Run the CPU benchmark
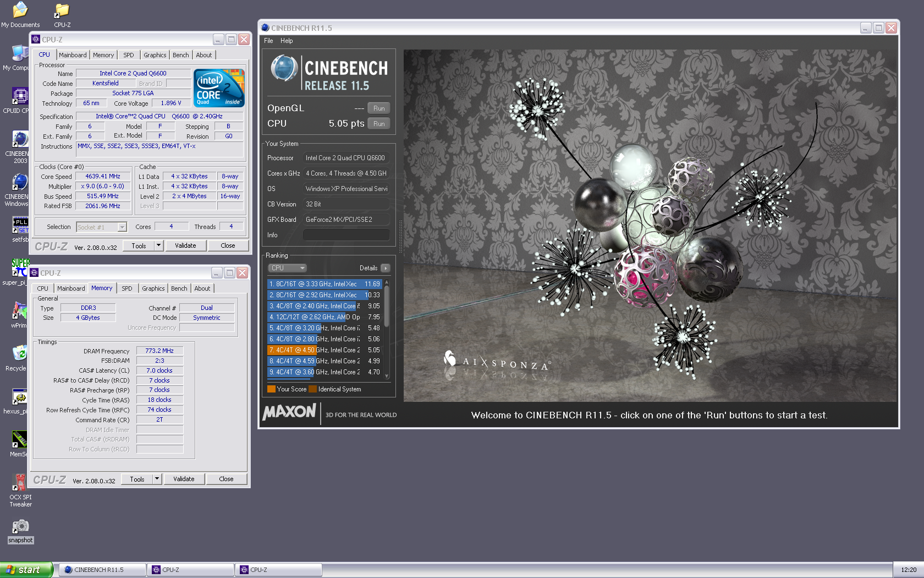 pyautogui.click(x=379, y=124)
